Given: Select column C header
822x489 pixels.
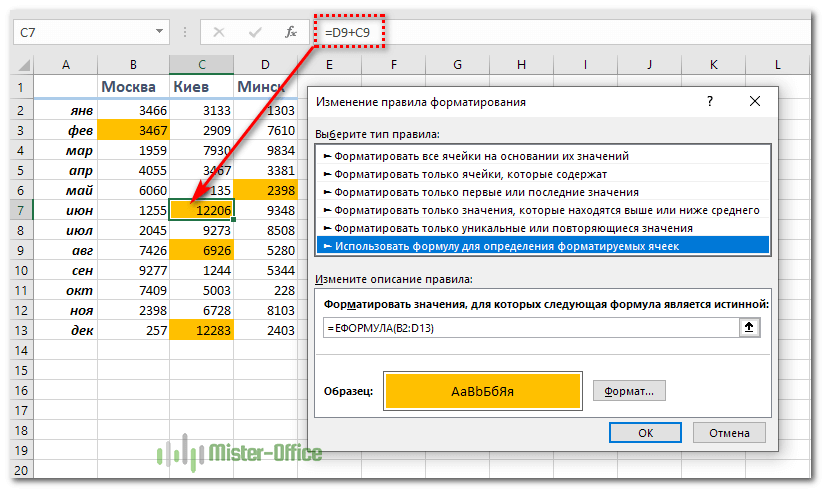Looking at the screenshot, I should click(x=201, y=65).
